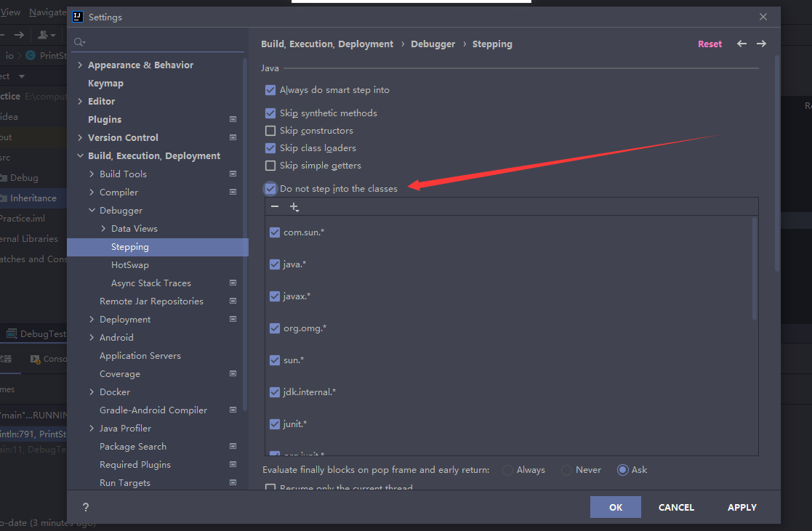Screen dimensions: 812x531
Task: Click the OK button
Action: coord(616,507)
